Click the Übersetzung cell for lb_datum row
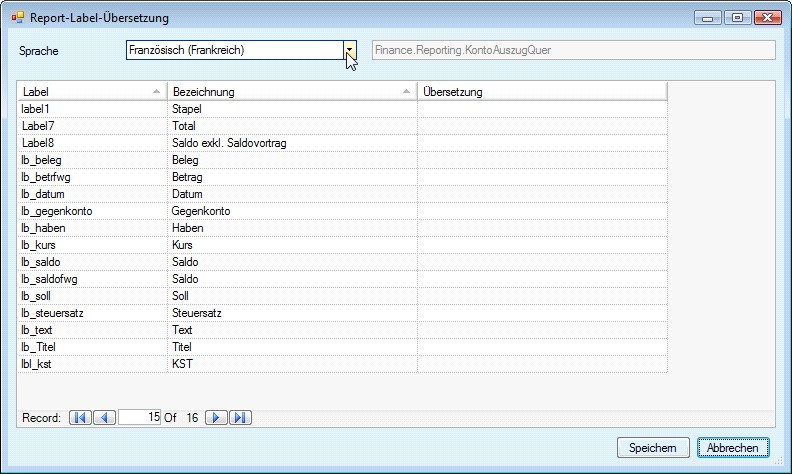 [542, 194]
